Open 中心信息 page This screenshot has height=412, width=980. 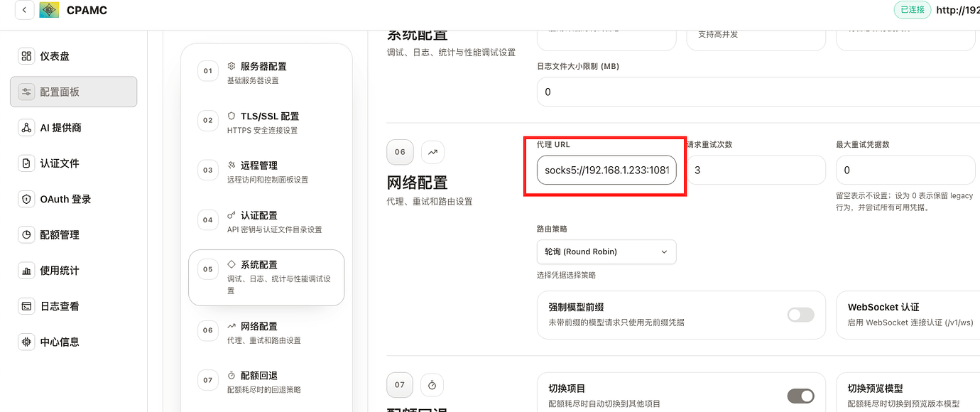click(x=73, y=342)
